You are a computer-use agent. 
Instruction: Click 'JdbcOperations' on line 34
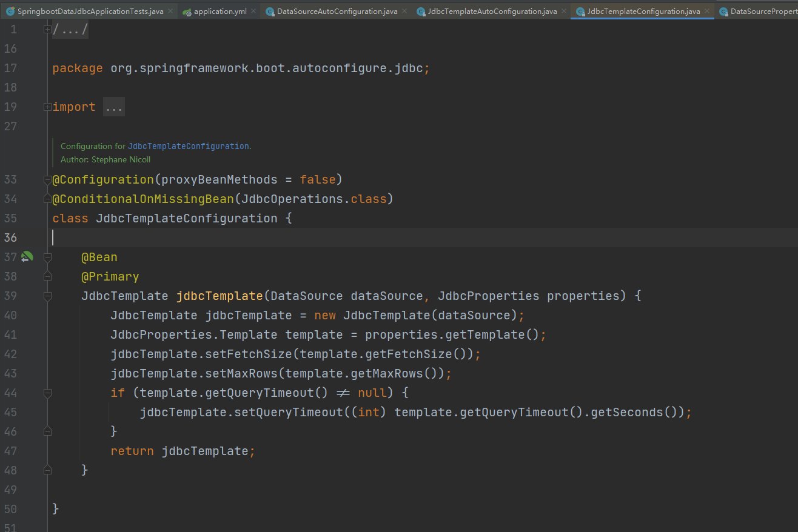[292, 199]
